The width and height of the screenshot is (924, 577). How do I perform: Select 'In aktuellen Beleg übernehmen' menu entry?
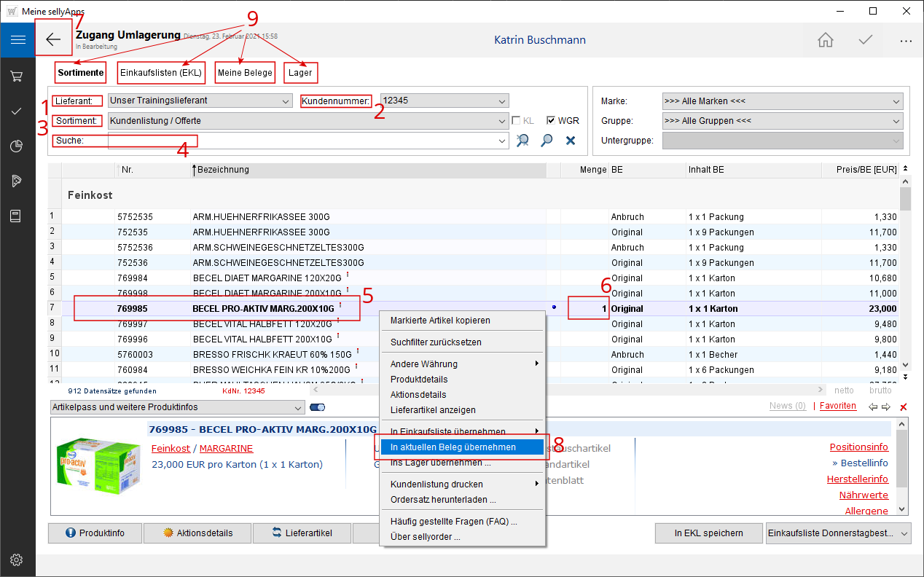(x=453, y=447)
